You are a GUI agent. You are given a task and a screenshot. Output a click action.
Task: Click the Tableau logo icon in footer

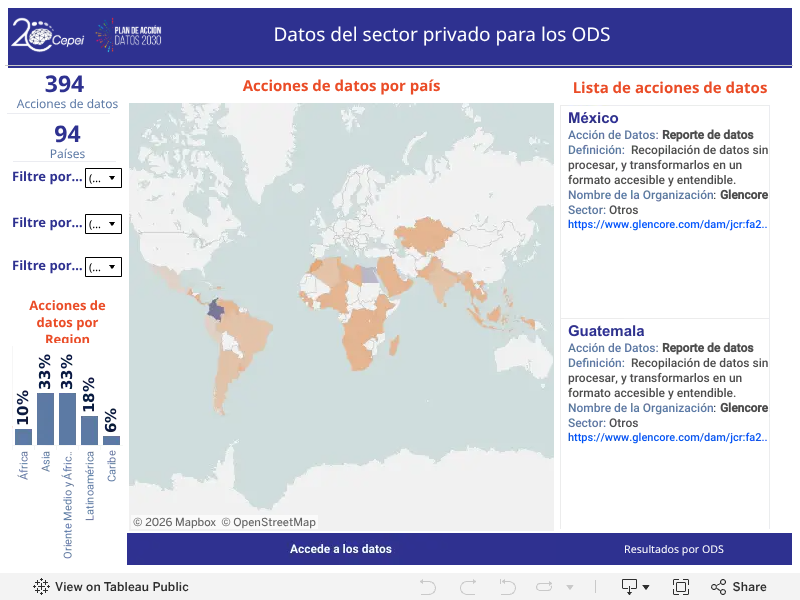[41, 587]
